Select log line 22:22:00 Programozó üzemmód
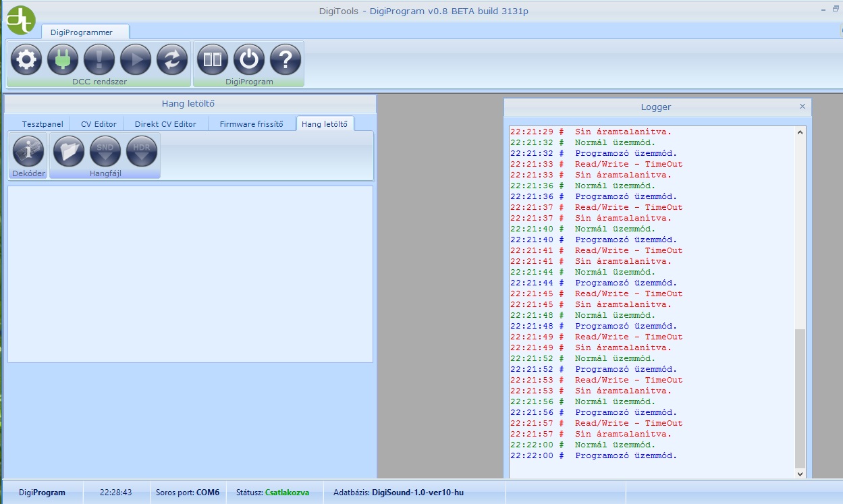The height and width of the screenshot is (504, 843). tap(593, 455)
